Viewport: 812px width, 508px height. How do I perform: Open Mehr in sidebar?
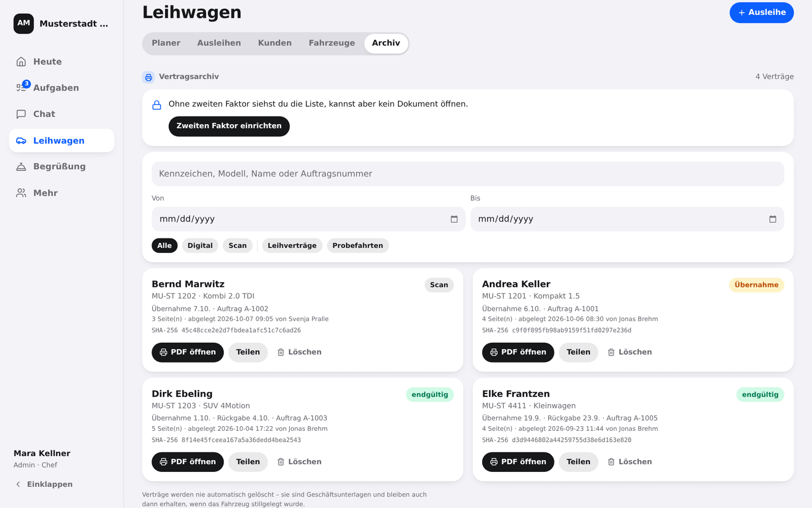click(x=61, y=193)
